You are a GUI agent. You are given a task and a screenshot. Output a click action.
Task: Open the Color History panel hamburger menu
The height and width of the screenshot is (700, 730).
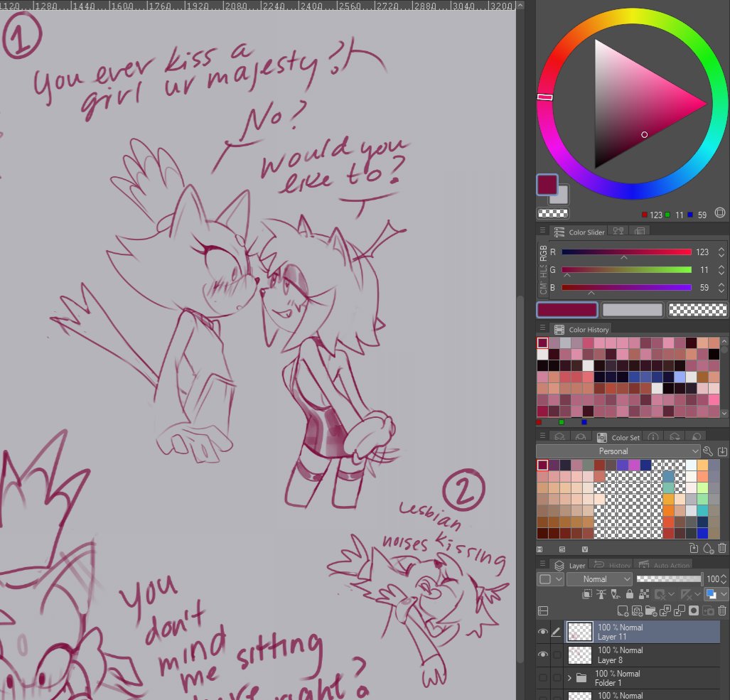tap(542, 328)
